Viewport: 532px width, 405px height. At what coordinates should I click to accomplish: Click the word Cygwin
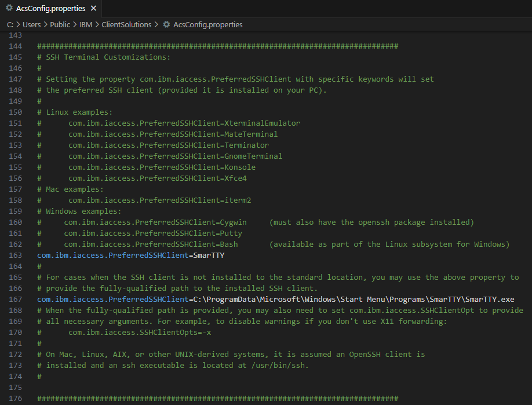233,222
